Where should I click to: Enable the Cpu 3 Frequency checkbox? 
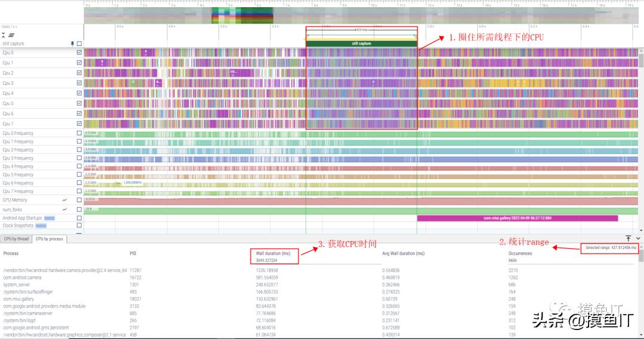coord(79,158)
